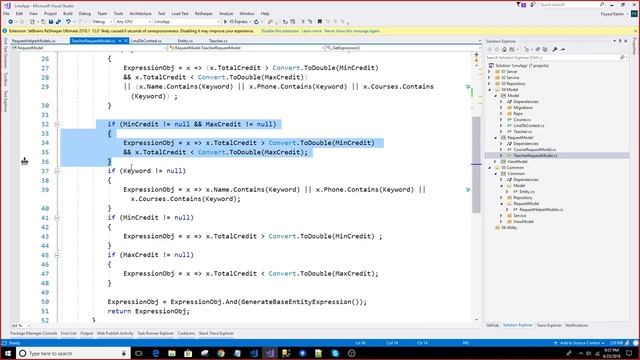This screenshot has height=360, width=640.
Task: Collapse the 04 Model solution folder
Action: click(x=489, y=89)
